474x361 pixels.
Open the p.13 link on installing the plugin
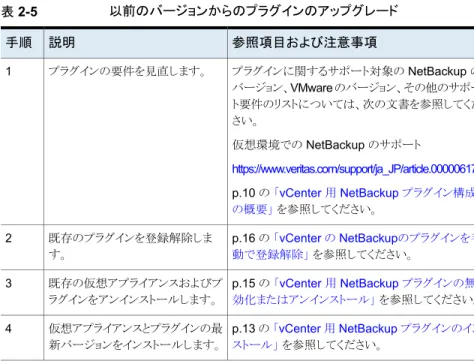pos(353,337)
